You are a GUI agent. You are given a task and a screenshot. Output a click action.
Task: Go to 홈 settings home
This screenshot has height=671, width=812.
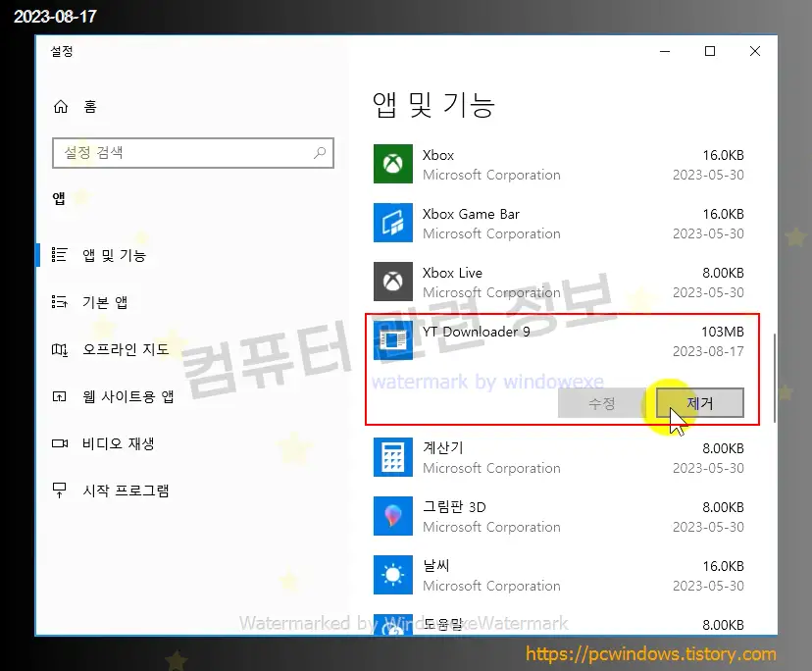pos(90,107)
